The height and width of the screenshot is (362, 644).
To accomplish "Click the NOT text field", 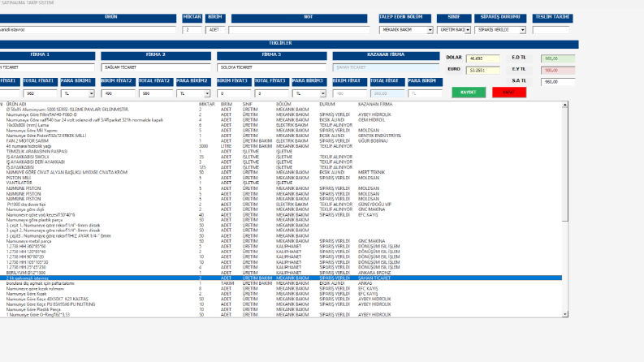I will pyautogui.click(x=299, y=30).
